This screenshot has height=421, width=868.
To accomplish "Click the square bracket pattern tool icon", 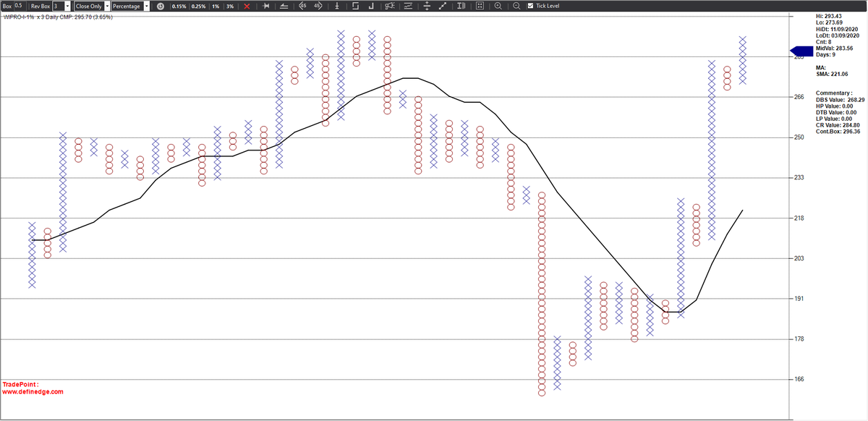I will pyautogui.click(x=355, y=6).
